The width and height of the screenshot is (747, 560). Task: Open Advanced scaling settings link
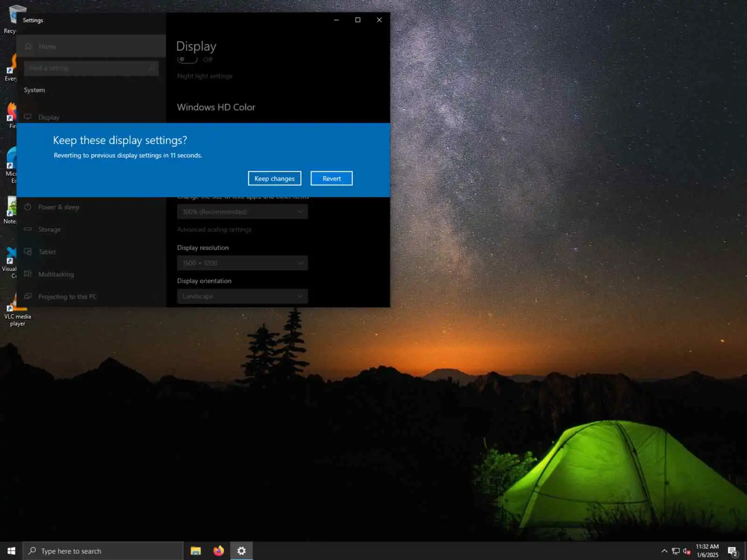(214, 230)
